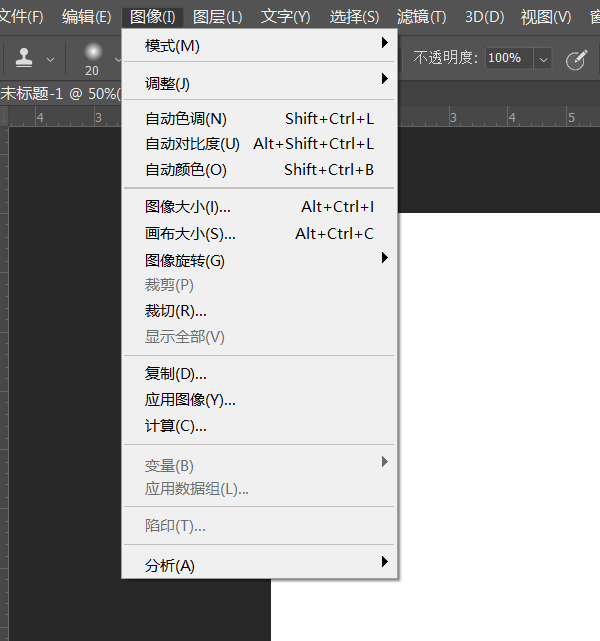Select 裁切(R)... menu item
Image resolution: width=600 pixels, height=641 pixels.
click(260, 311)
